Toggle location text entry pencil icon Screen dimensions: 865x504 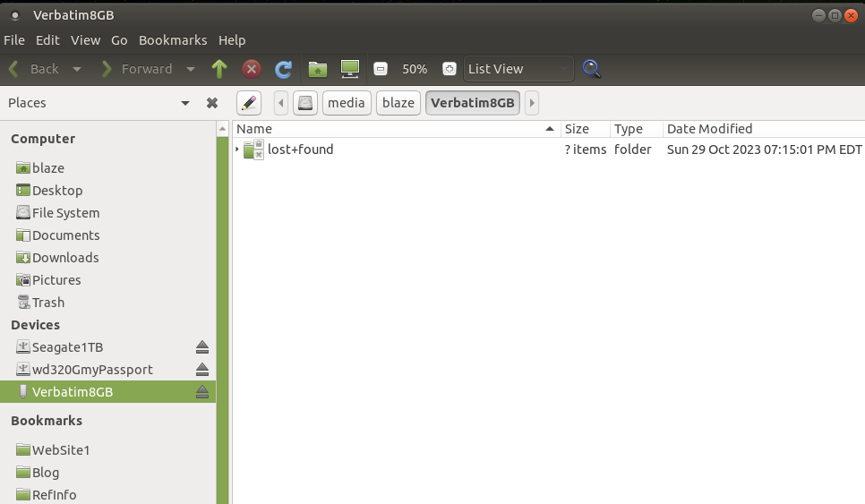click(x=249, y=103)
